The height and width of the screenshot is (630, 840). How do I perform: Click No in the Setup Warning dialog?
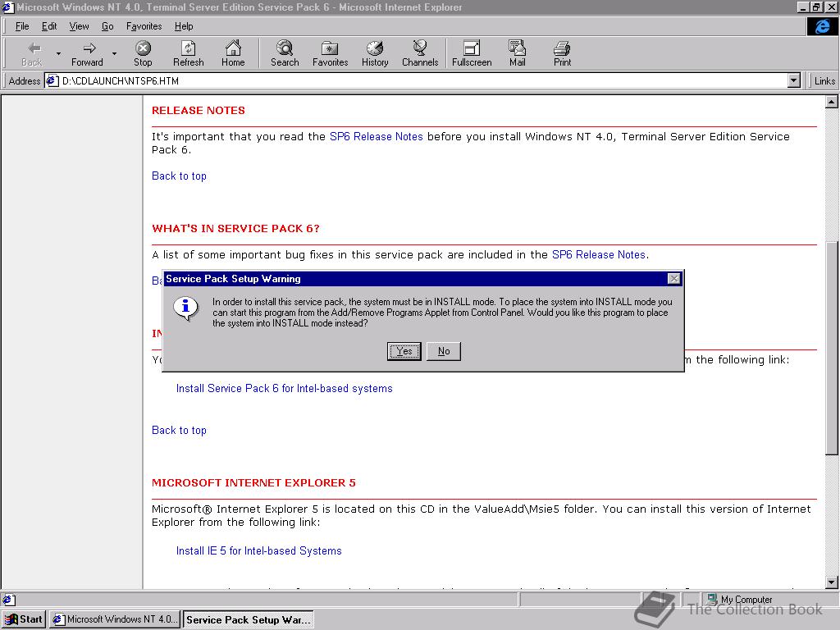[x=444, y=351]
